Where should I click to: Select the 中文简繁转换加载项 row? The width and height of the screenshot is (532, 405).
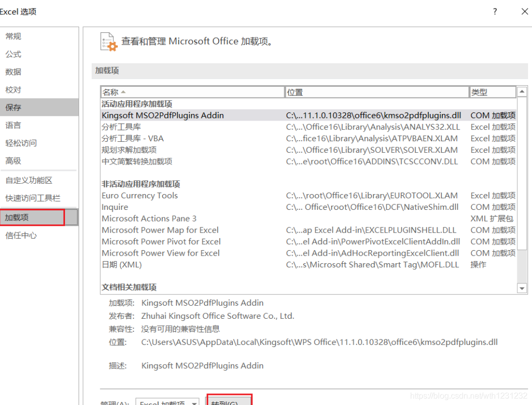[309, 162]
